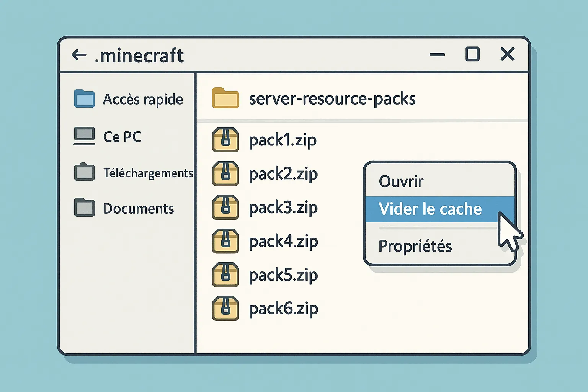Click the pack4.zip archive icon
Screen dimensions: 588x392
coord(226,241)
